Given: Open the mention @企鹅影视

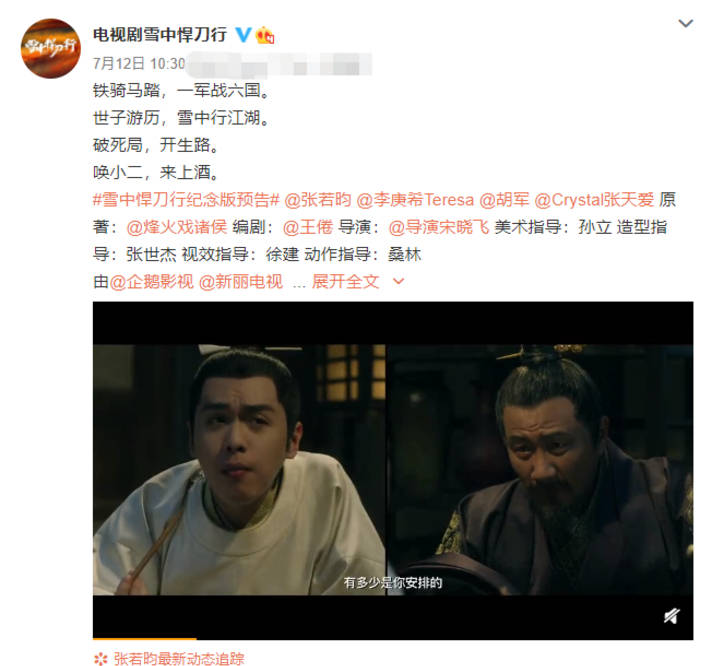Looking at the screenshot, I should [151, 282].
